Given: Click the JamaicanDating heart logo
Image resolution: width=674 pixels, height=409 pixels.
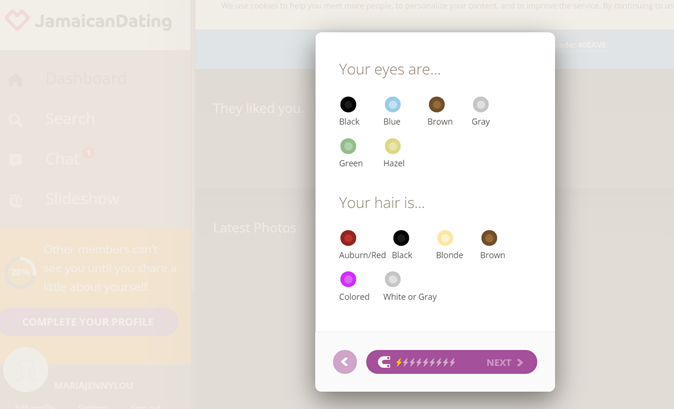Looking at the screenshot, I should 17,20.
